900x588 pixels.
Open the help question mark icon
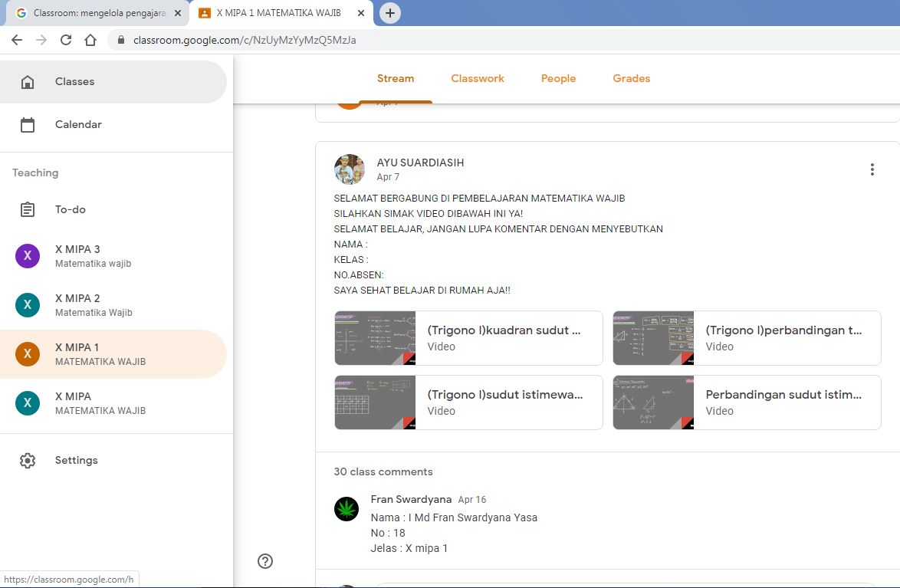pos(265,561)
